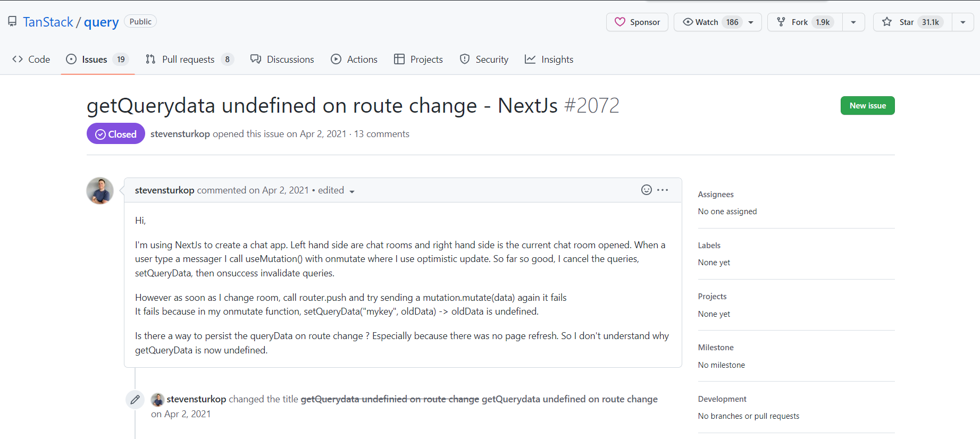
Task: Click the stevensturkop avatar next to the comment
Action: coord(100,191)
